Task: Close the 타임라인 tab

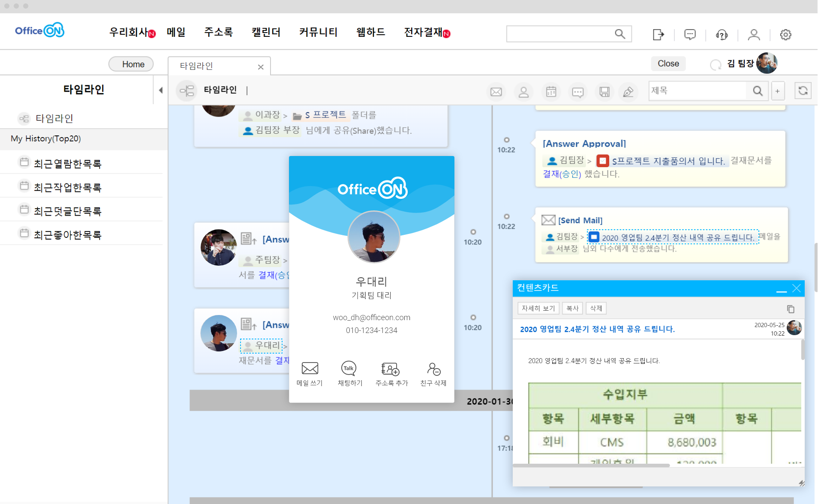Action: coord(261,67)
